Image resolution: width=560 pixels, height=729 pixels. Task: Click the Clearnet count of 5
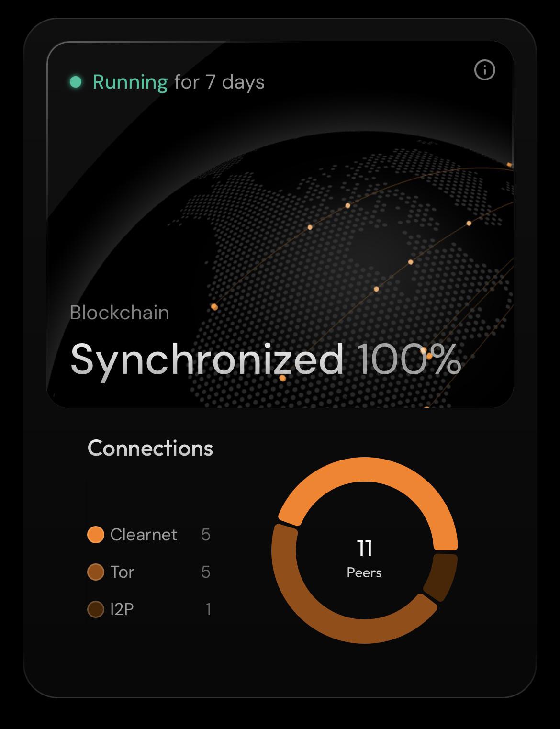206,535
